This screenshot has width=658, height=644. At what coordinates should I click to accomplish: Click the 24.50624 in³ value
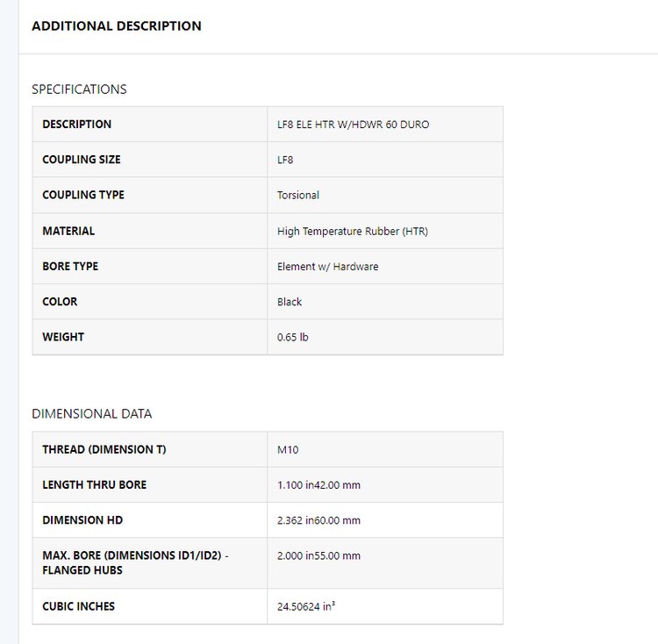(307, 606)
